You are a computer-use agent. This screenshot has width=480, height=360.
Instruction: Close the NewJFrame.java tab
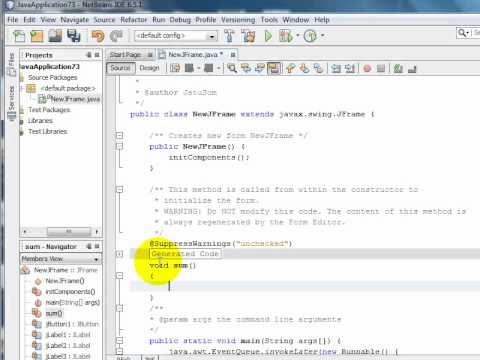coord(233,55)
